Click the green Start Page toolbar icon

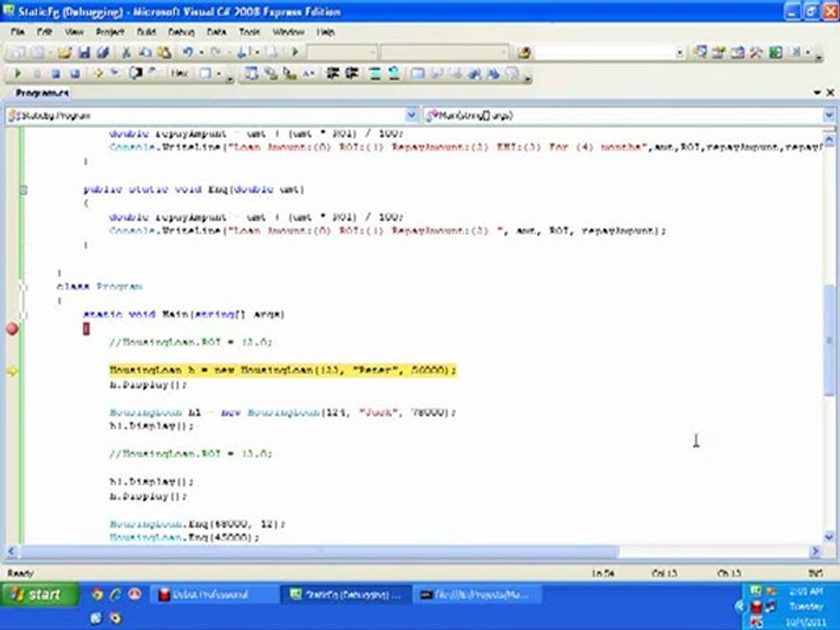775,52
